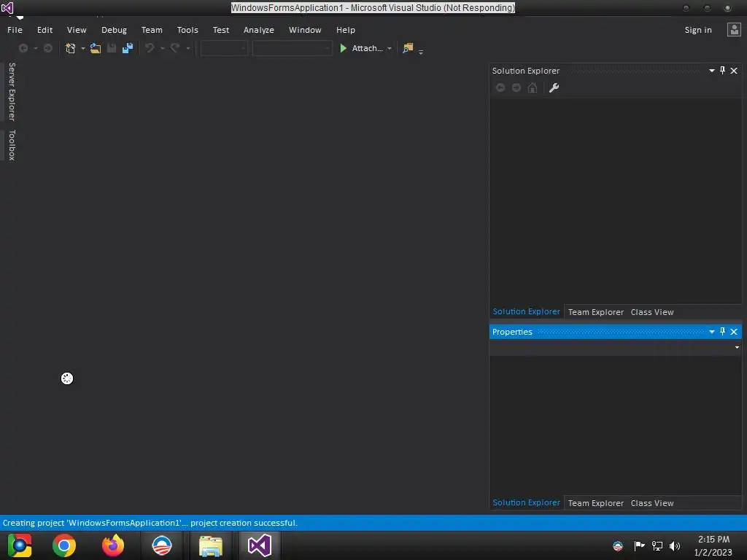Click the Find in Files toolbar icon

tap(408, 48)
